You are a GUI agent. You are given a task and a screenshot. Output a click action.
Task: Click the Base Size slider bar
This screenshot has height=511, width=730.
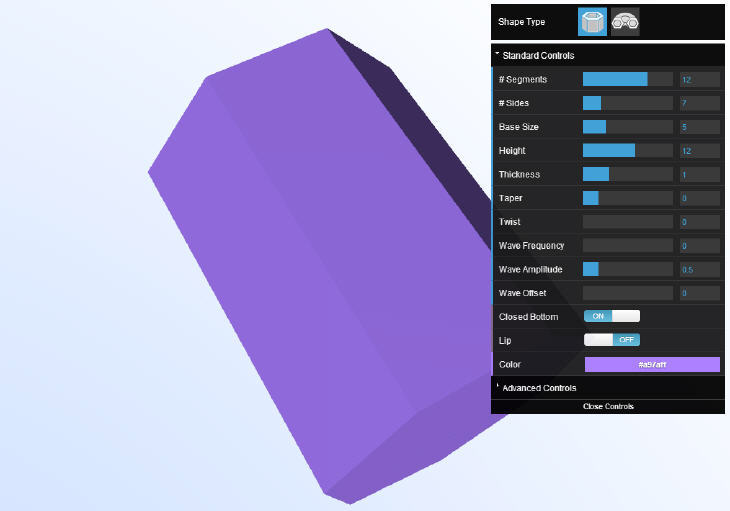click(627, 127)
